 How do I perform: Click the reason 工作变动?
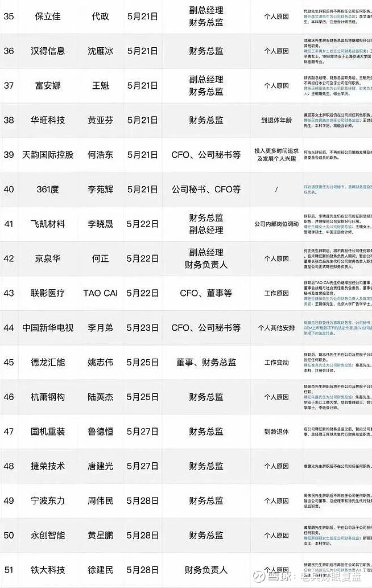(x=276, y=362)
